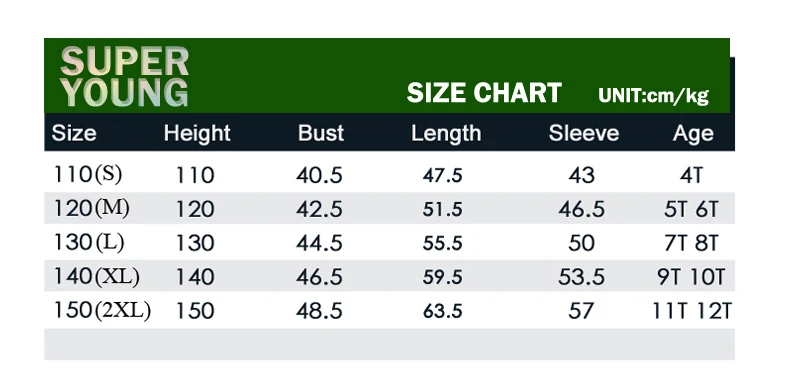This screenshot has height=392, width=792.
Task: Click the 130(L) size row label
Action: 88,242
